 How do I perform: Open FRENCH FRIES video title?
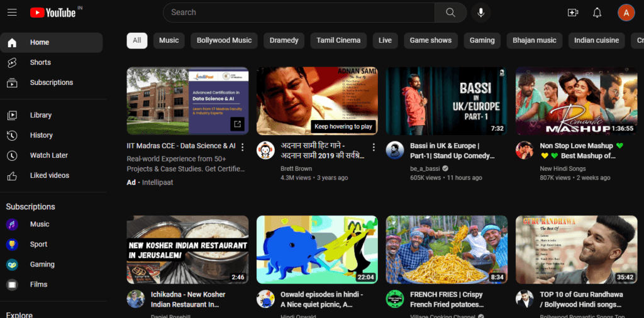[447, 300]
